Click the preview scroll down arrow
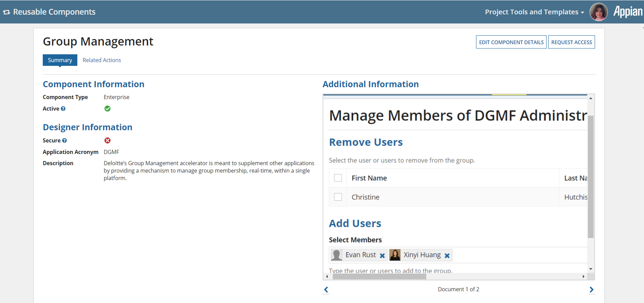644x303 pixels. (591, 269)
